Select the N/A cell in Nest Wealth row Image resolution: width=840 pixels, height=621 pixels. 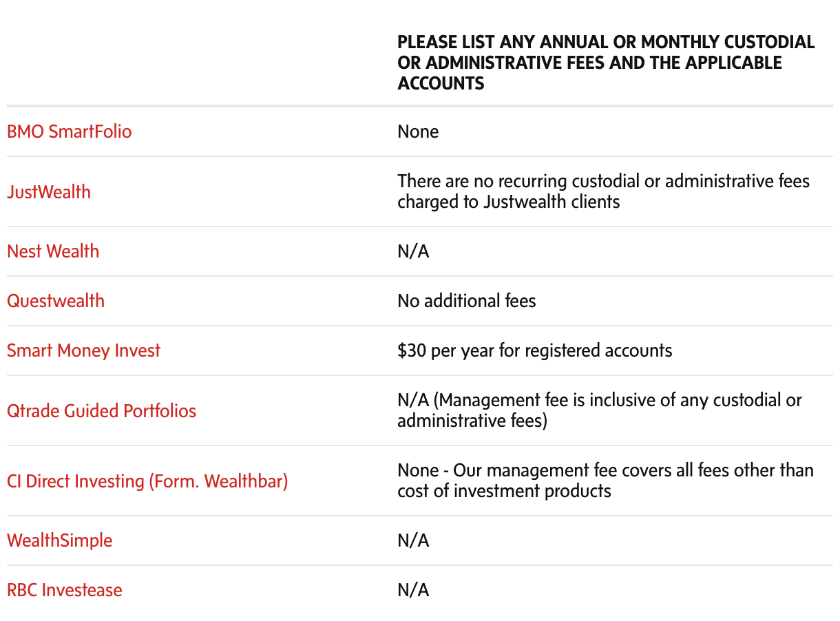coord(413,251)
